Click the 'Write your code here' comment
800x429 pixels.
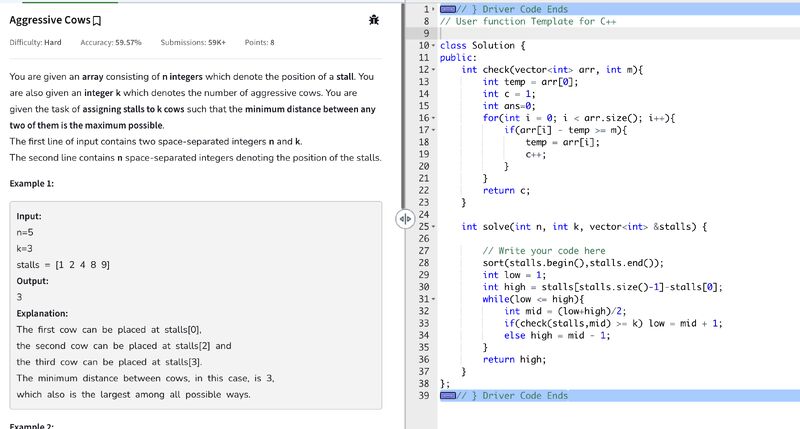tap(544, 251)
